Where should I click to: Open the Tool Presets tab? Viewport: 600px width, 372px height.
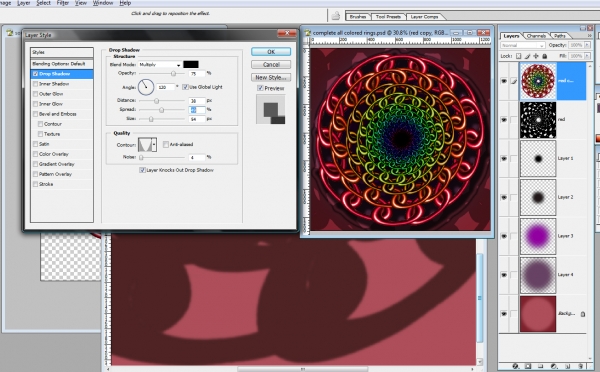tap(388, 17)
